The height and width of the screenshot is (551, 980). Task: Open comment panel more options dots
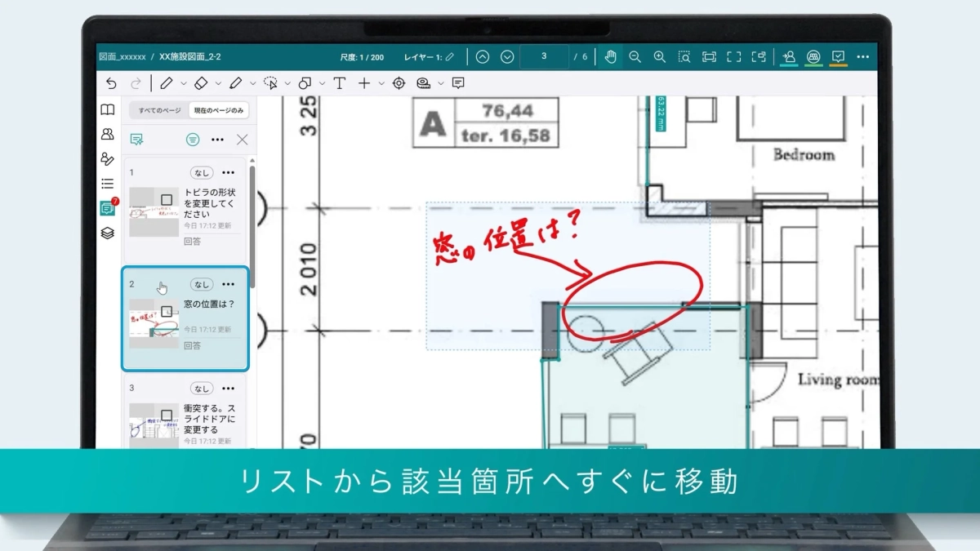(217, 140)
